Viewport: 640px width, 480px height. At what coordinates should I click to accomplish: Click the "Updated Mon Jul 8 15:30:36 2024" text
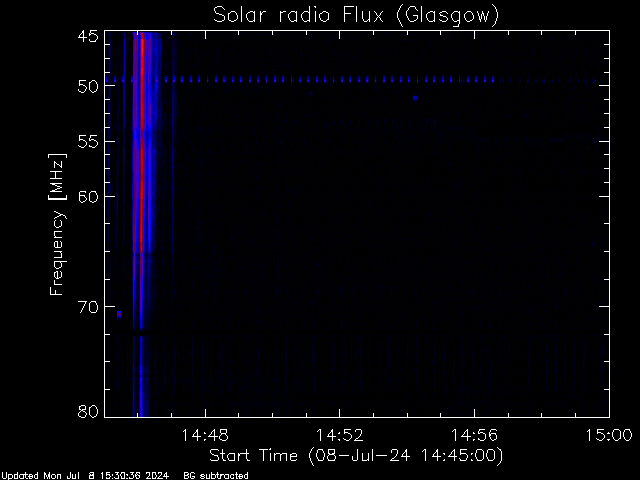pos(85,476)
